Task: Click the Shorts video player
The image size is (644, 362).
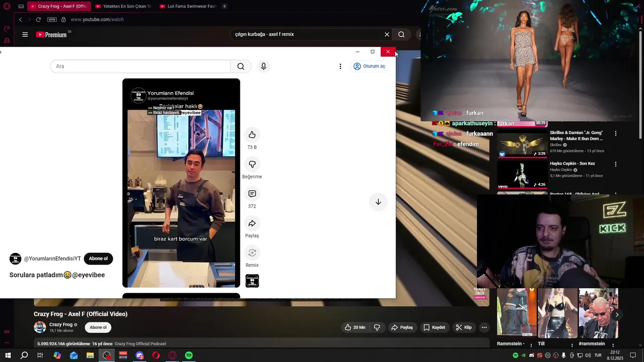Action: tap(181, 183)
